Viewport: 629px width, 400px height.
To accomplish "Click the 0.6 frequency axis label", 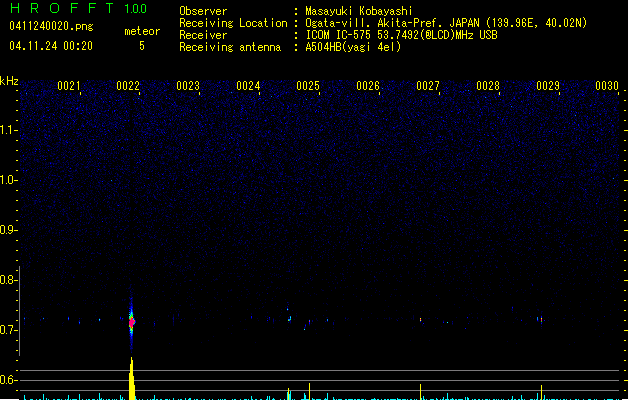I will pos(8,380).
